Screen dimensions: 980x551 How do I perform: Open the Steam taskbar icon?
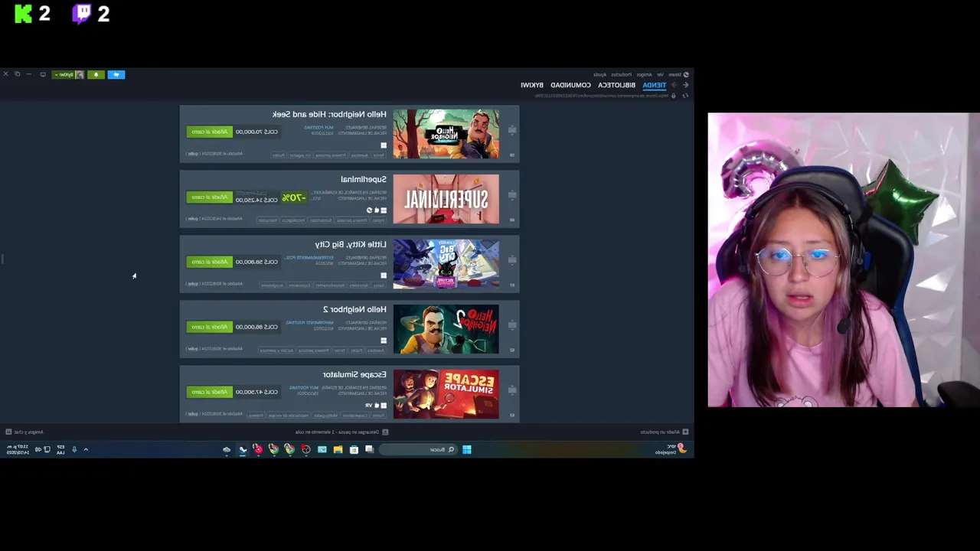243,449
